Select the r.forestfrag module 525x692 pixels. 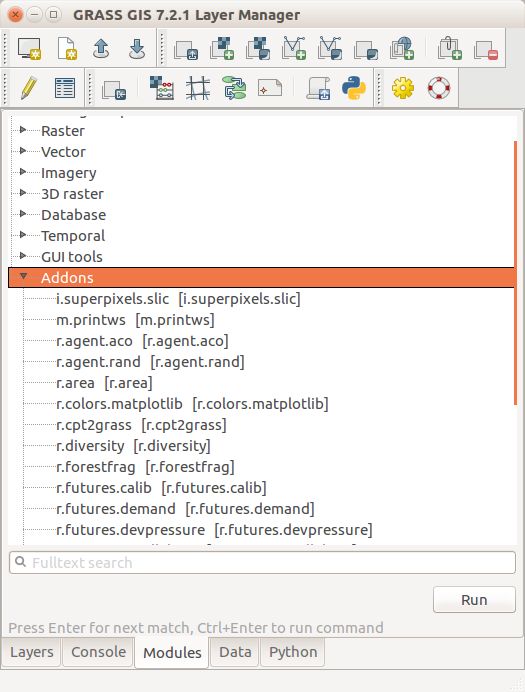coord(145,467)
